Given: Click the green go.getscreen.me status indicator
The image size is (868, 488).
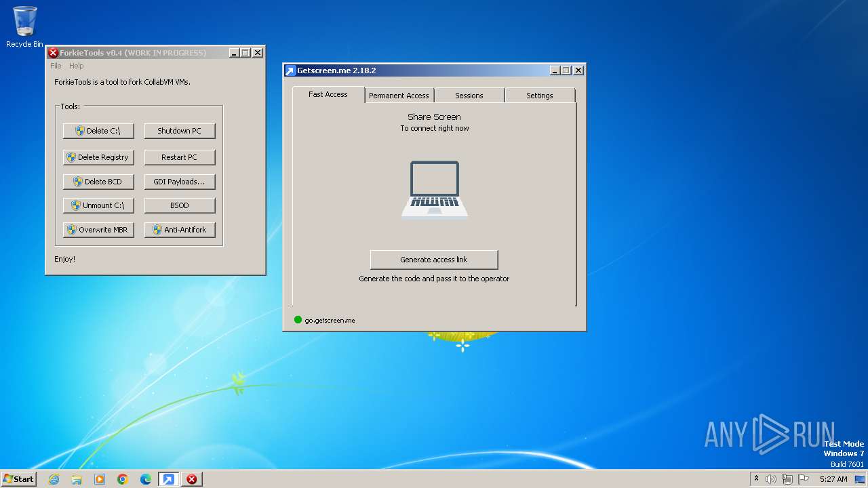Looking at the screenshot, I should tap(298, 320).
